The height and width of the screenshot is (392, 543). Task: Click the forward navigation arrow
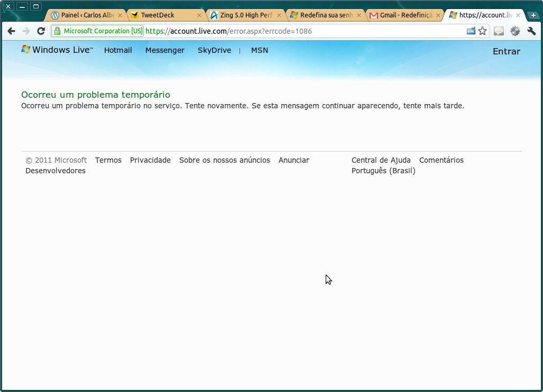click(26, 31)
